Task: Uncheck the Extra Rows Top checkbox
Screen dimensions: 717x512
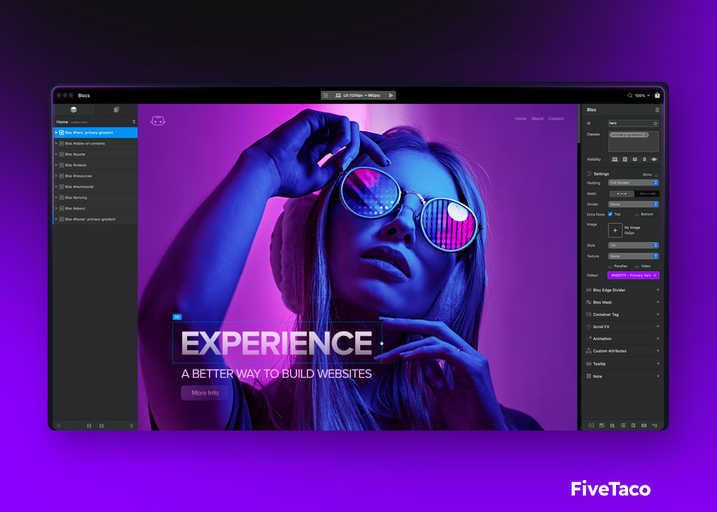Action: [x=610, y=214]
